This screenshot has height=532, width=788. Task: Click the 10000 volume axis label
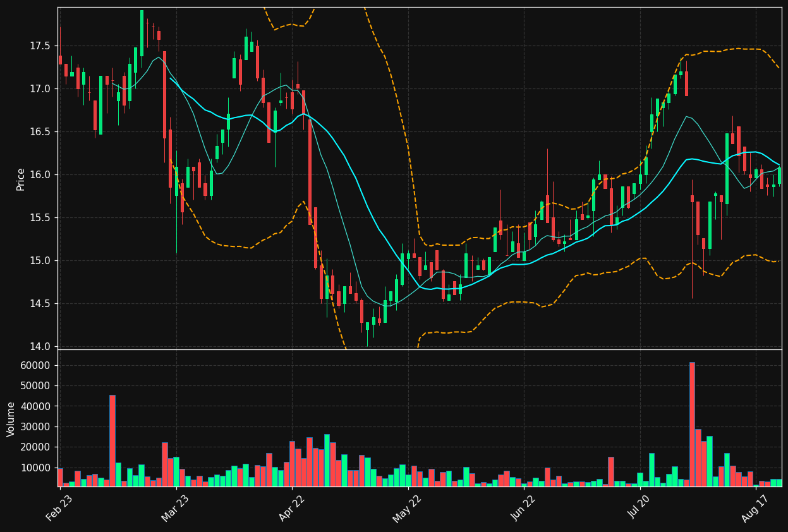coord(35,468)
